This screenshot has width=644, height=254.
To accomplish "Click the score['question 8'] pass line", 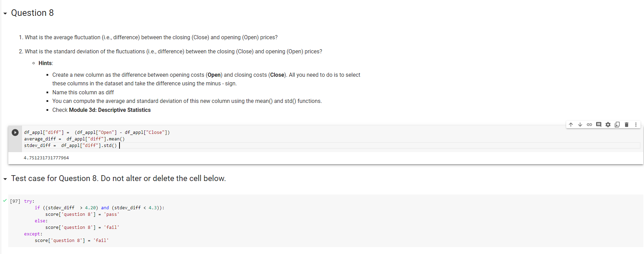I will tap(82, 214).
